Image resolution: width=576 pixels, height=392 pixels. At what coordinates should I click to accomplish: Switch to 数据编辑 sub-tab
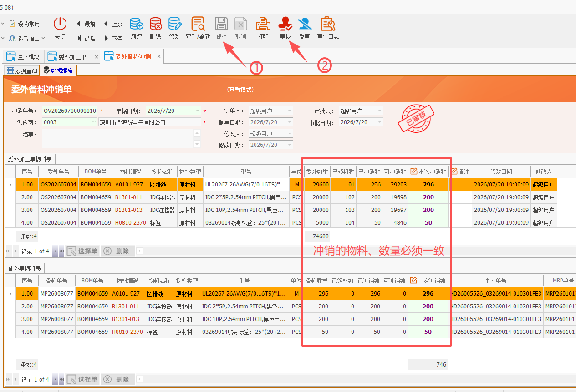point(58,70)
